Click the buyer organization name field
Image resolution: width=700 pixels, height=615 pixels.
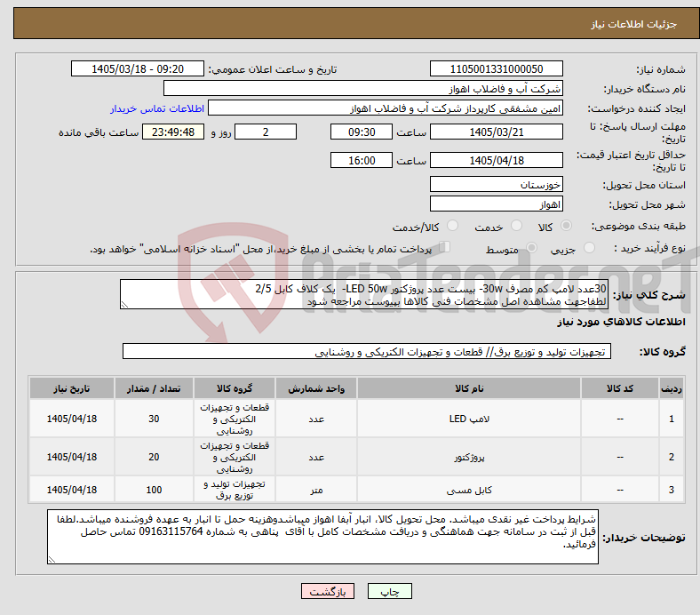(363, 89)
